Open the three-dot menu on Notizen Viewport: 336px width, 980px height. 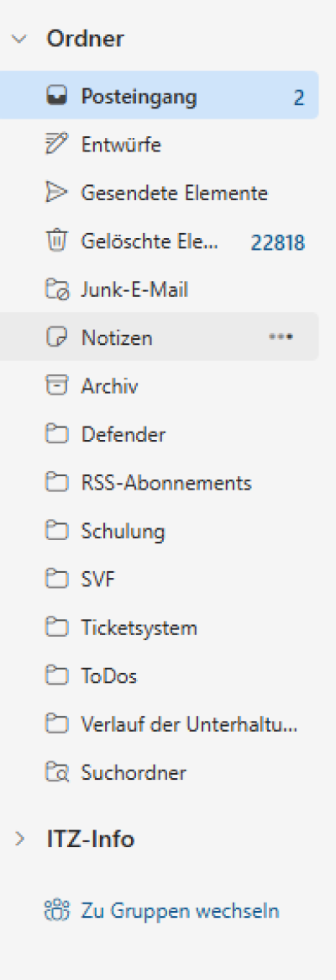(281, 336)
